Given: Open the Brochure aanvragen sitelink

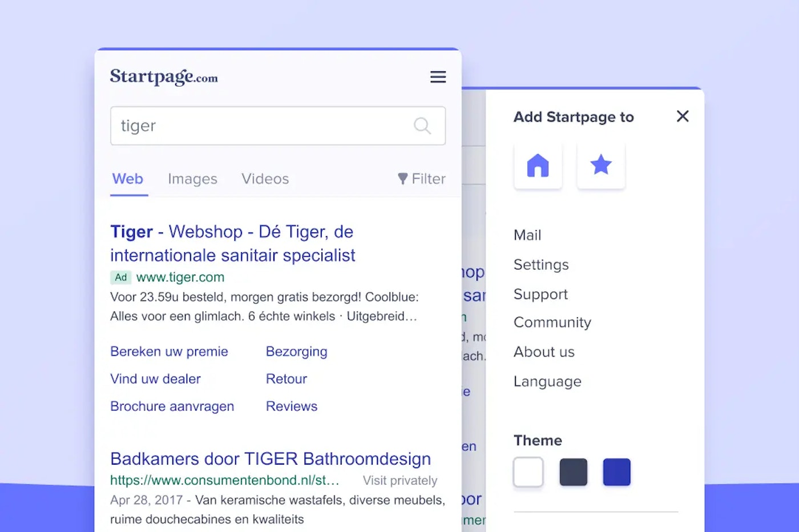Looking at the screenshot, I should [x=172, y=406].
